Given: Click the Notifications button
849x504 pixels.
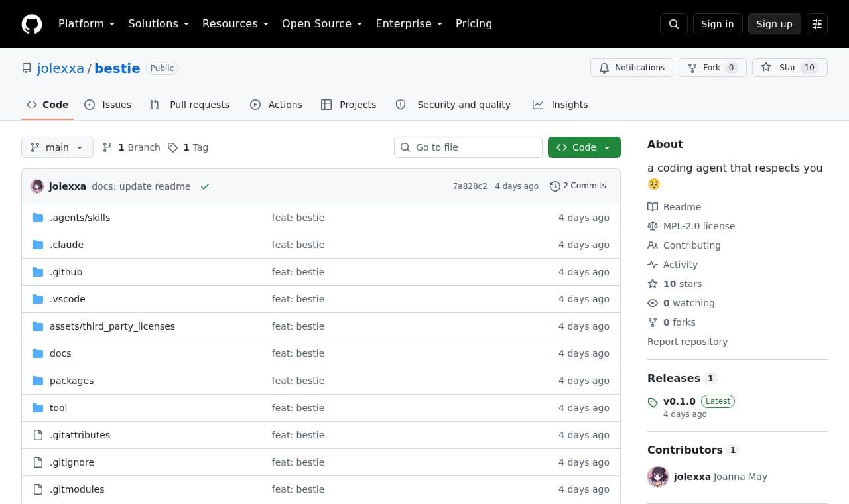Looking at the screenshot, I should coord(631,68).
